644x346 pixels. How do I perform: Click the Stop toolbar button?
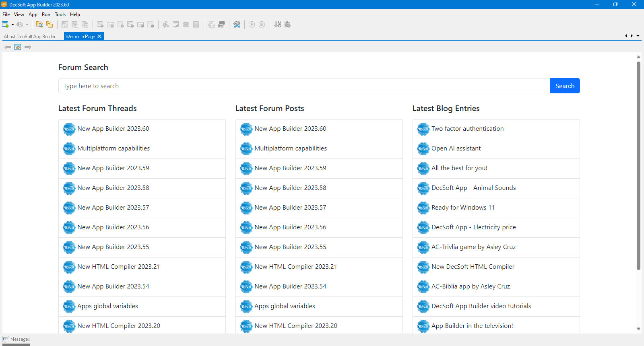click(262, 25)
